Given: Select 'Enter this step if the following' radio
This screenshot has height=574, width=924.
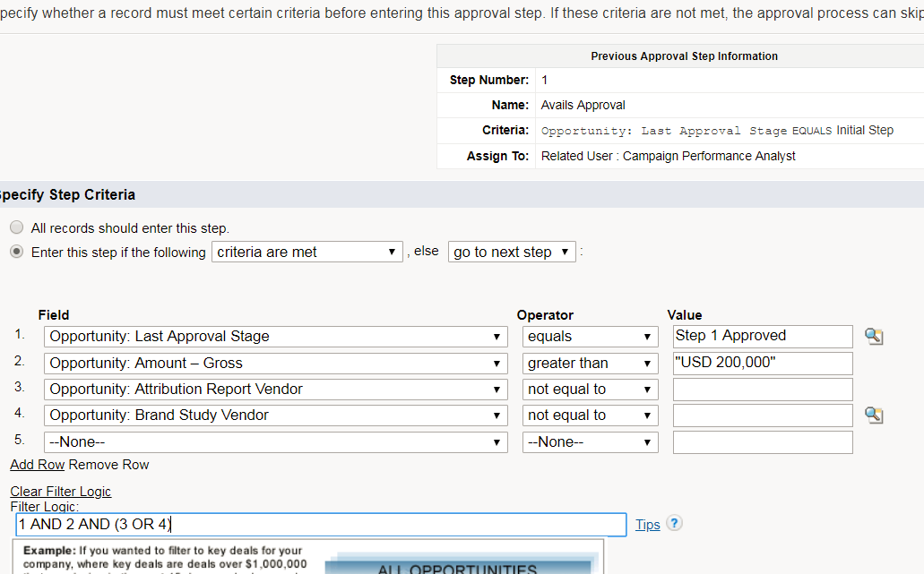Looking at the screenshot, I should (x=17, y=252).
